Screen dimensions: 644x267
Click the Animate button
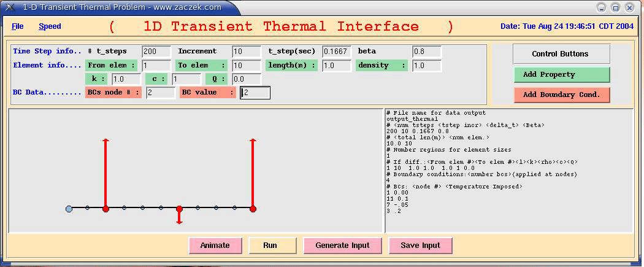coord(215,246)
